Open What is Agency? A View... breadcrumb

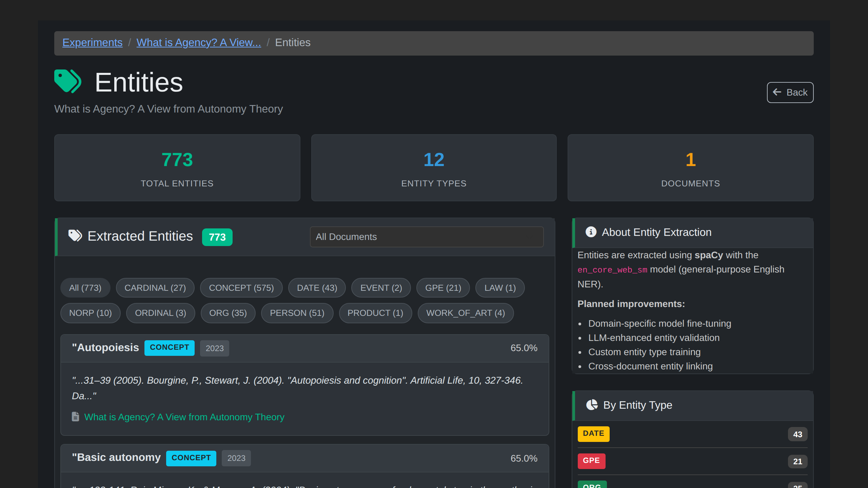coord(198,43)
